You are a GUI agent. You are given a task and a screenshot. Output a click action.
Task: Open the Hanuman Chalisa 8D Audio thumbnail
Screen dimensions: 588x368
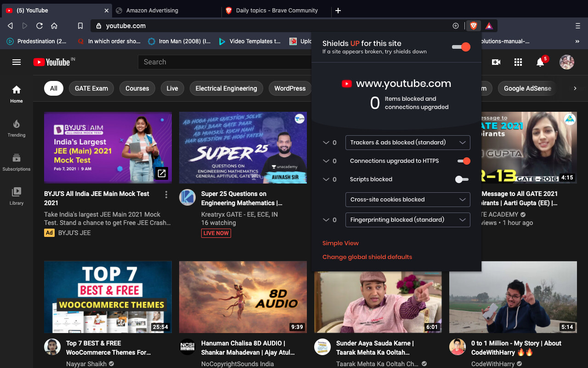243,297
